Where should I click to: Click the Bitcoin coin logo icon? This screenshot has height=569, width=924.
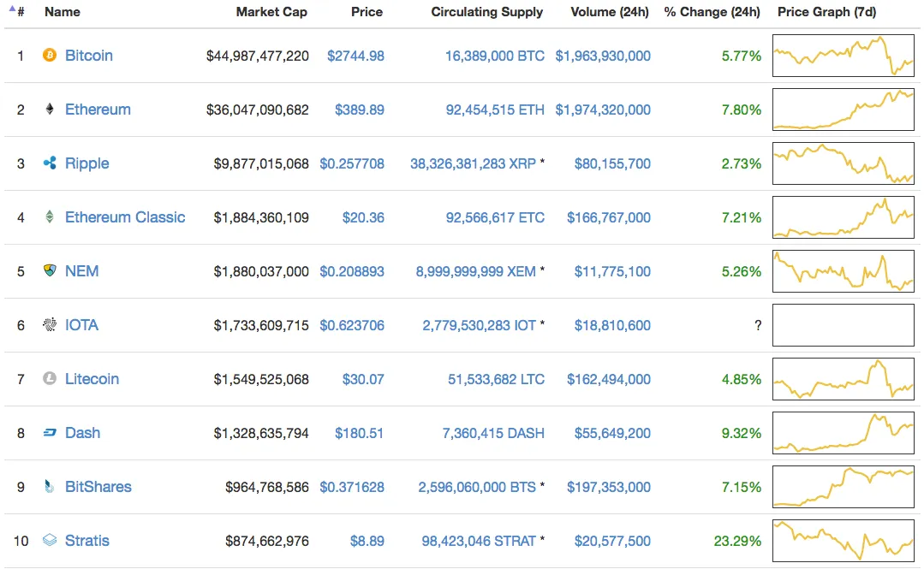click(x=50, y=55)
